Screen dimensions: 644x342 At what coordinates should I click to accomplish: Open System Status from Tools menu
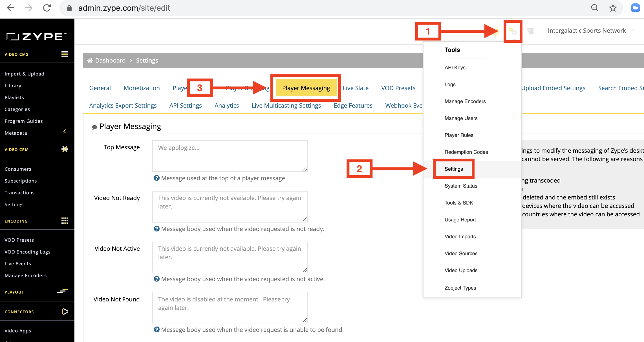(461, 186)
